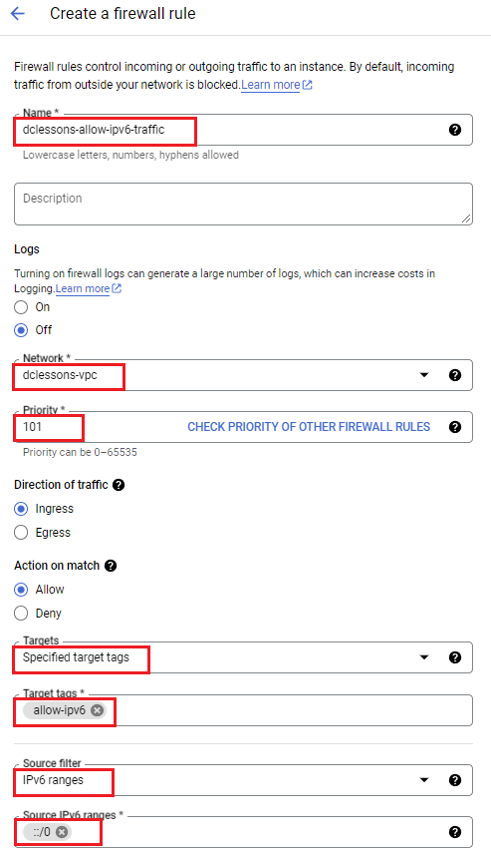This screenshot has width=491, height=852.
Task: Click into the Description text area
Action: [243, 204]
